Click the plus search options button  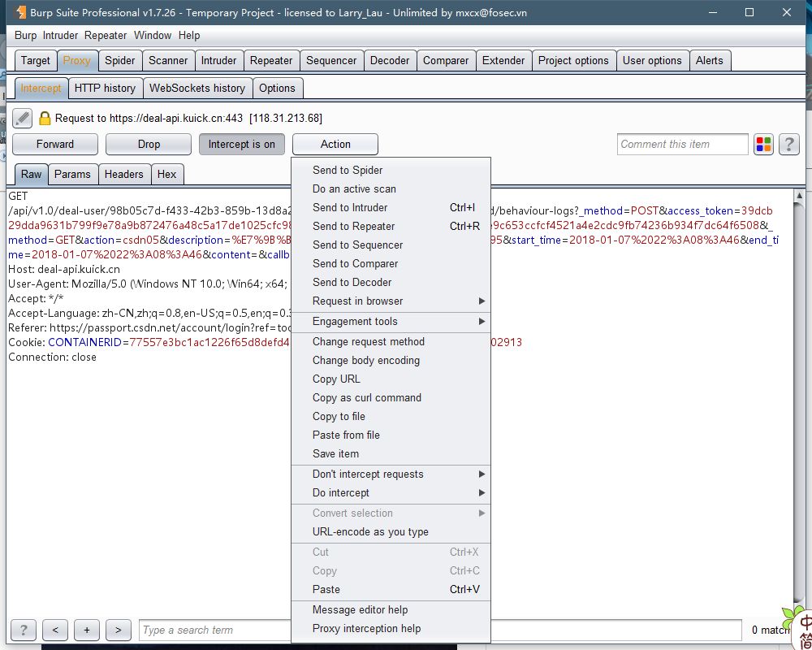pyautogui.click(x=86, y=630)
